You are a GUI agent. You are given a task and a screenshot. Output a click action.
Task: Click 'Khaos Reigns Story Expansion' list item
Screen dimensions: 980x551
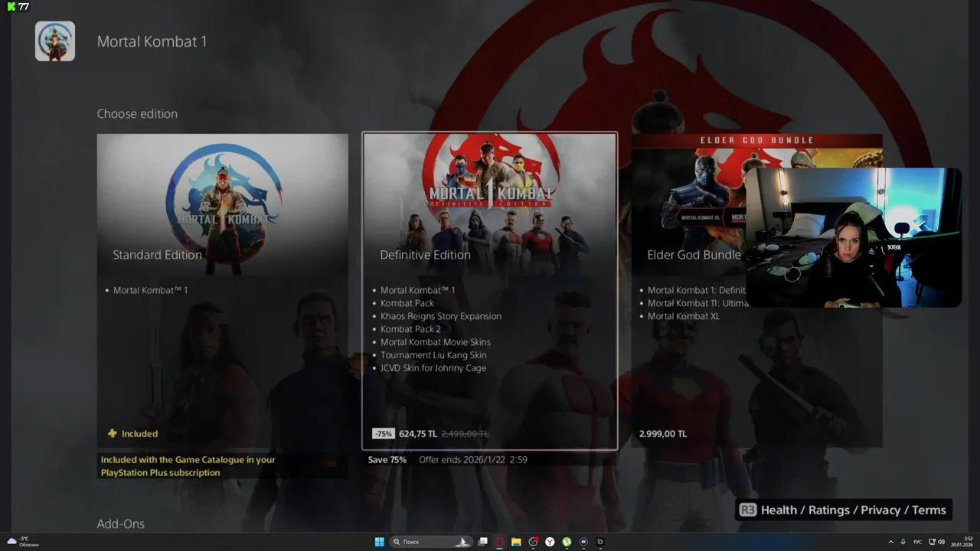441,316
